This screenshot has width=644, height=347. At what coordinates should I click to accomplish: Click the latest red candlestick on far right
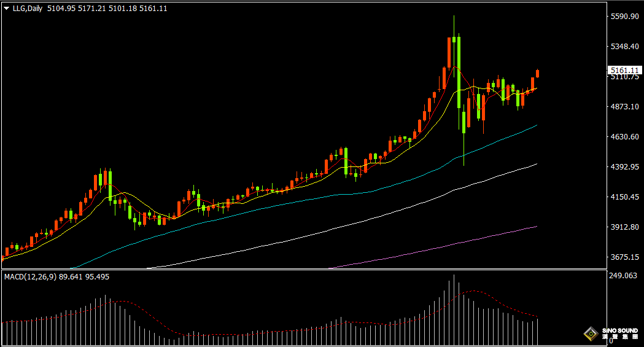point(538,74)
